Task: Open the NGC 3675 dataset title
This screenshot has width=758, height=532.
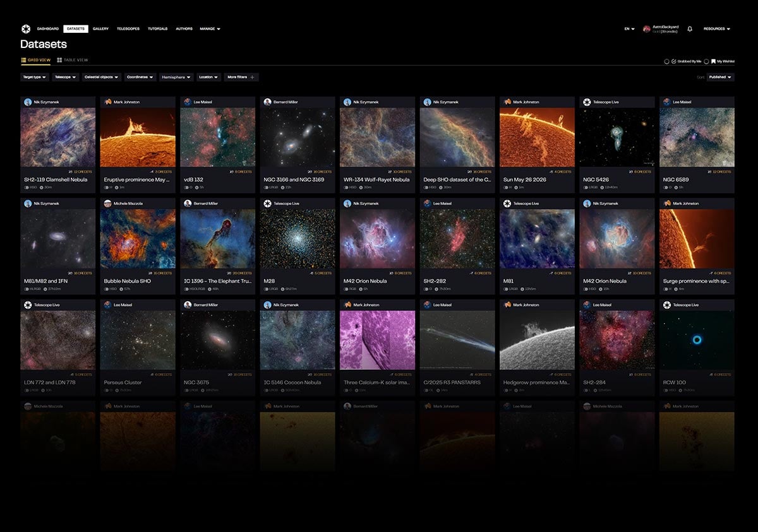Action: 197,382
